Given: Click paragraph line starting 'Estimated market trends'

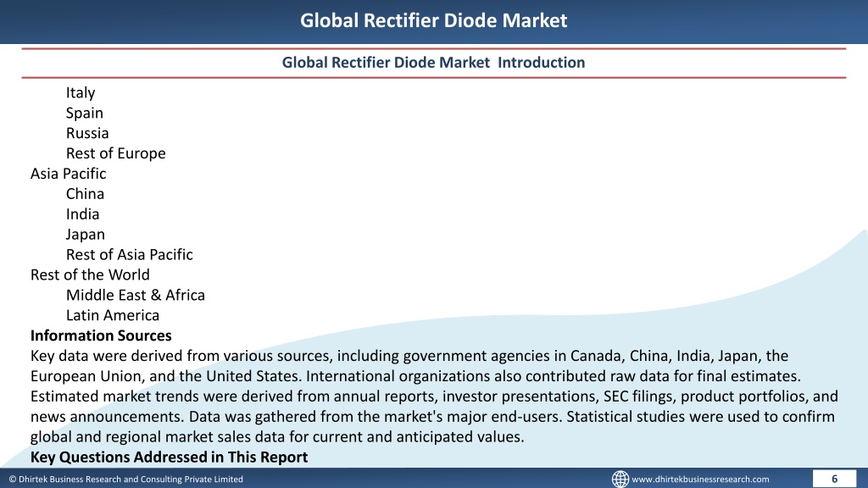Looking at the screenshot, I should click(434, 396).
